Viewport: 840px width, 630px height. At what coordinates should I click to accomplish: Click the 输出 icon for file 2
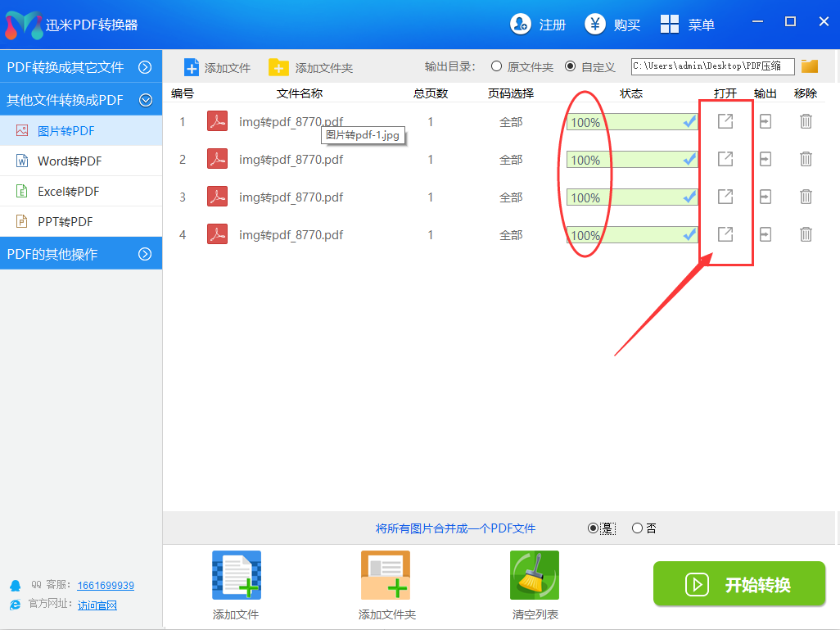(x=765, y=159)
